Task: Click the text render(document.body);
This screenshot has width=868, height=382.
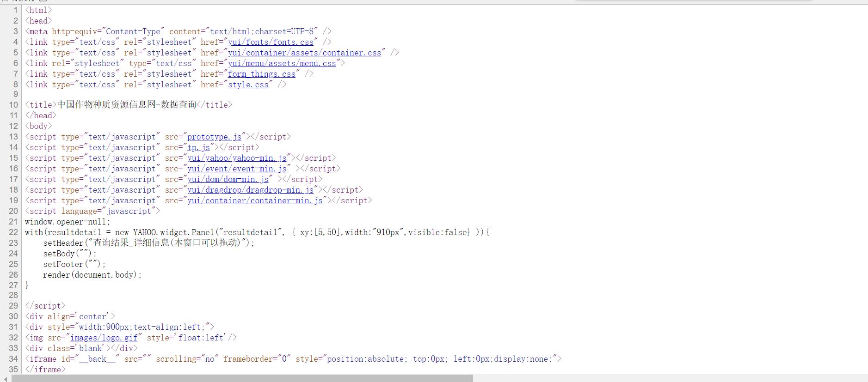Action: (92, 275)
